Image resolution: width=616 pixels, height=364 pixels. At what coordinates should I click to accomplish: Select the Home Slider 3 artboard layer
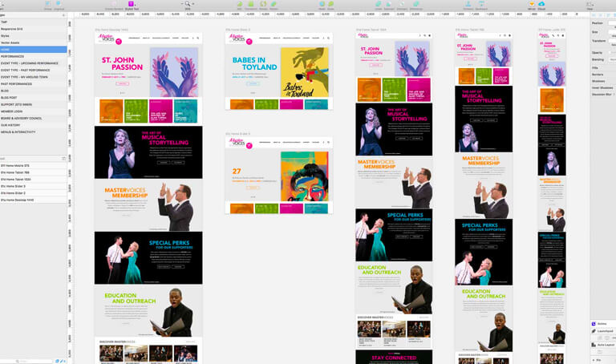pyautogui.click(x=34, y=186)
